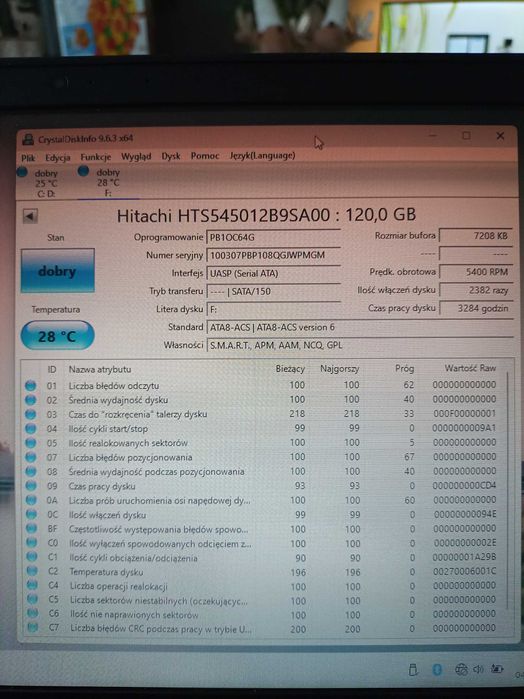The image size is (524, 699).
Task: Select 'Ilość cykli start/stop' attribute name
Action: point(108,429)
